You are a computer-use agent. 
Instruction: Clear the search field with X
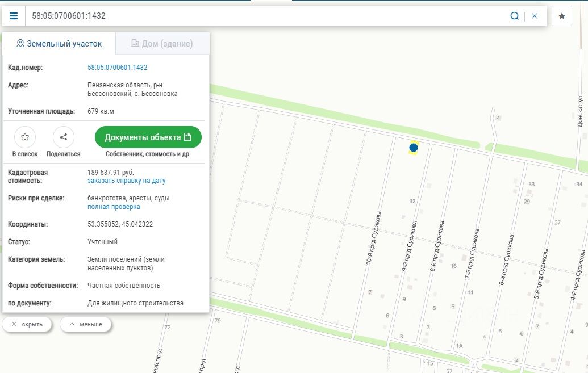pyautogui.click(x=535, y=16)
